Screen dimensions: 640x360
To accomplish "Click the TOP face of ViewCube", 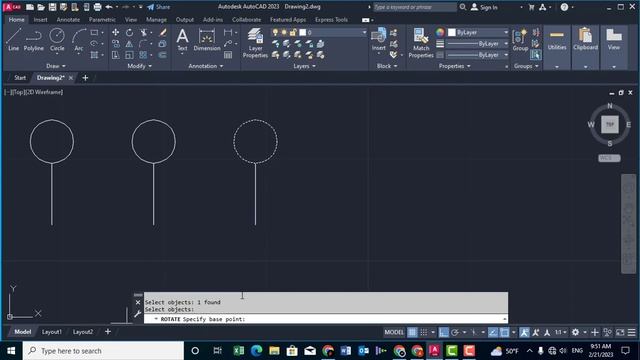I will tap(610, 124).
